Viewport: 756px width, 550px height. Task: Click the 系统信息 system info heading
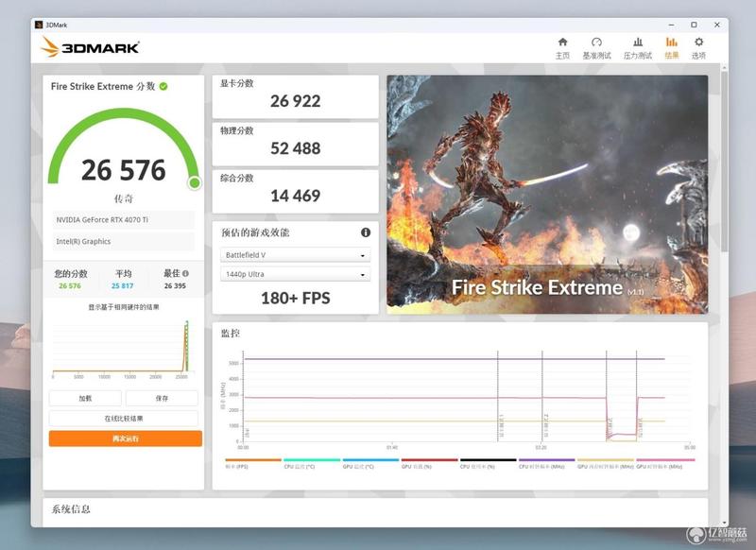click(71, 509)
